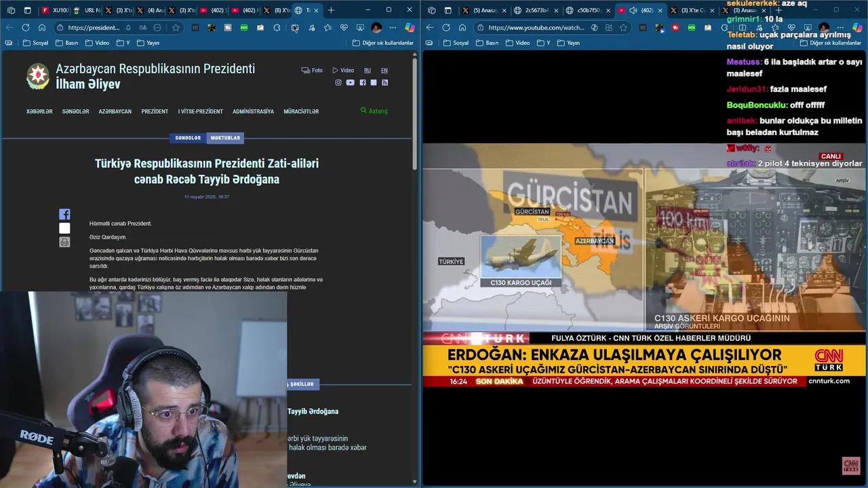This screenshot has height=488, width=868.
Task: Switch to XU100 tab in left window
Action: pyautogui.click(x=54, y=10)
